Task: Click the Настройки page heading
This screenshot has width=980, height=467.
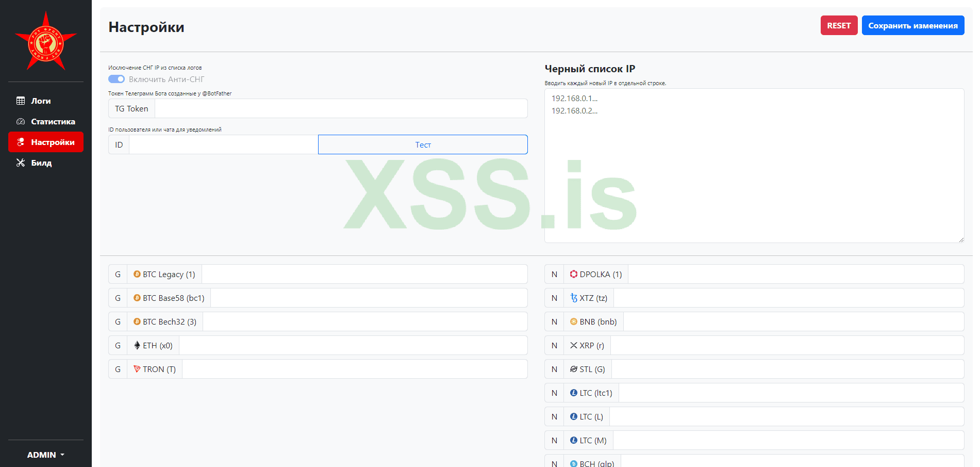Action: (x=146, y=27)
